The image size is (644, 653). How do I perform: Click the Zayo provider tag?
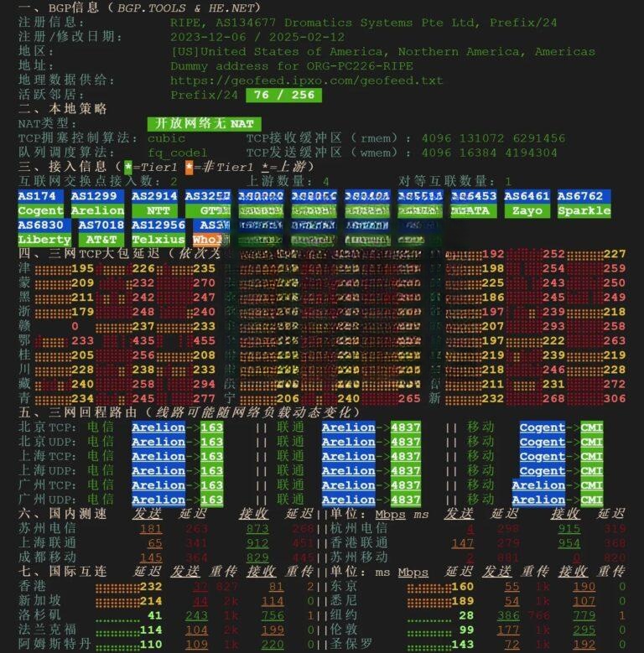coord(527,211)
